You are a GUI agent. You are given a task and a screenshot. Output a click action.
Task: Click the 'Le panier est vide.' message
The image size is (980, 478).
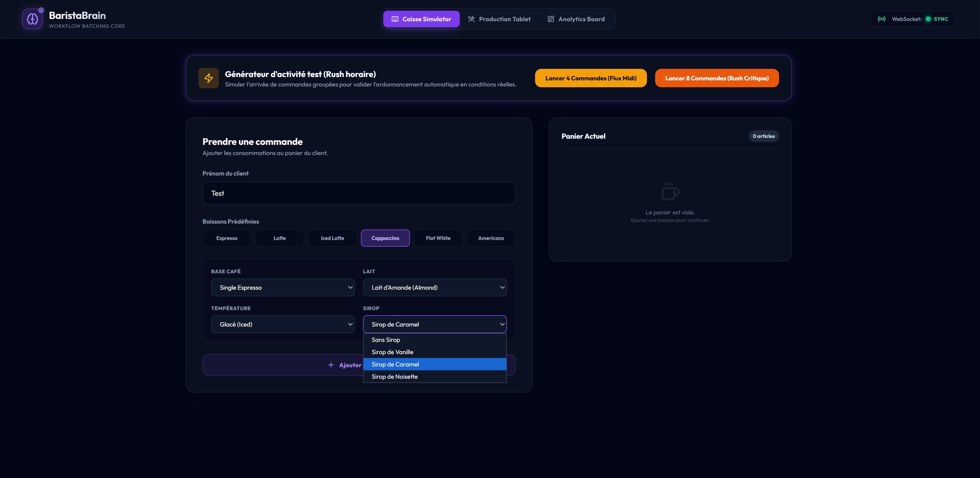tap(670, 213)
